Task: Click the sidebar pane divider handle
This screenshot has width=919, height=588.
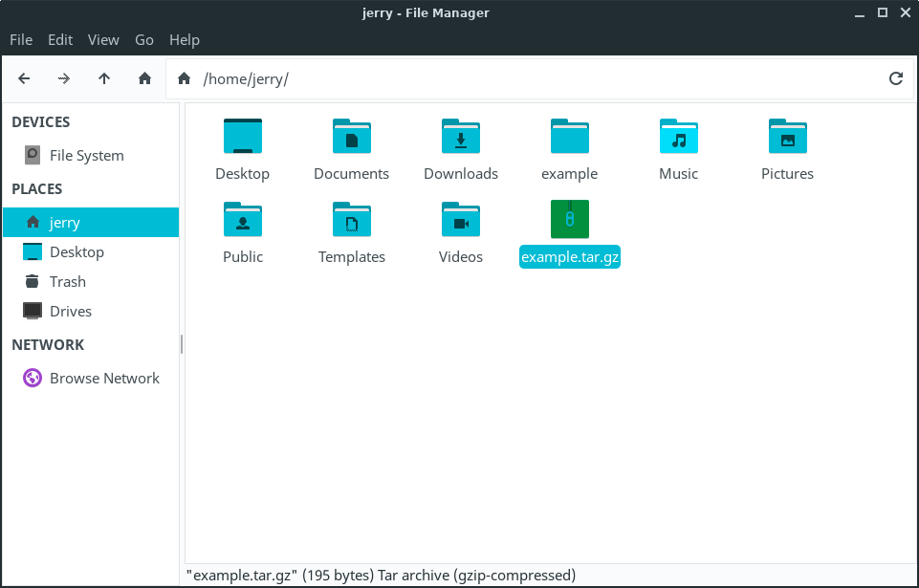Action: tap(182, 344)
